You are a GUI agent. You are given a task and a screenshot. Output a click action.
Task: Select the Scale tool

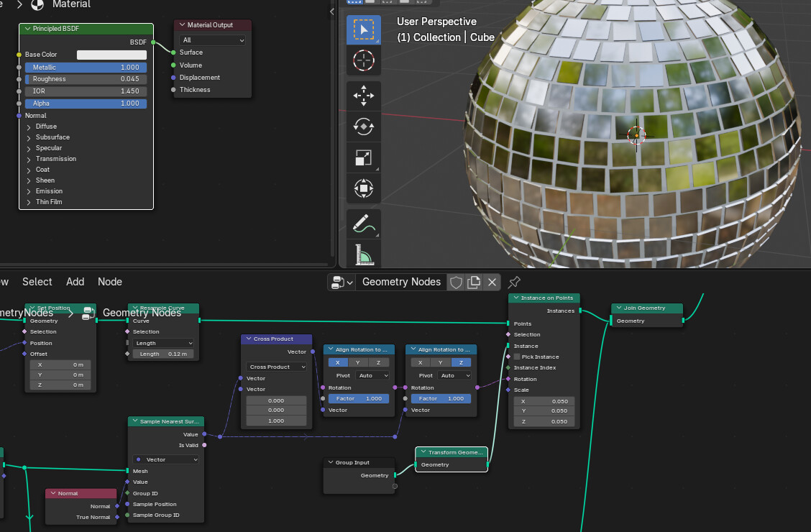coord(363,157)
